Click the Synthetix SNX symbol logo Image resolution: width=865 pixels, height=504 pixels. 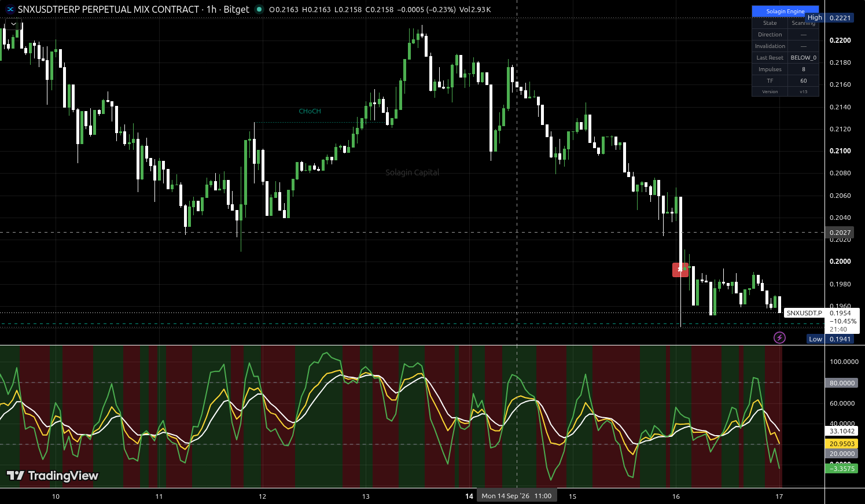(10, 9)
